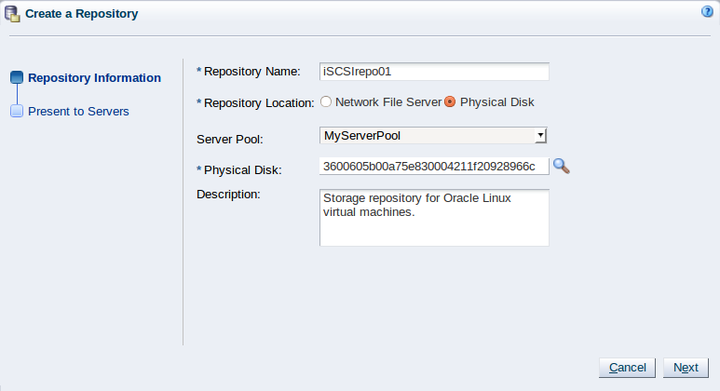The width and height of the screenshot is (720, 391).
Task: Select the Physical Disk radio button
Action: [x=450, y=101]
